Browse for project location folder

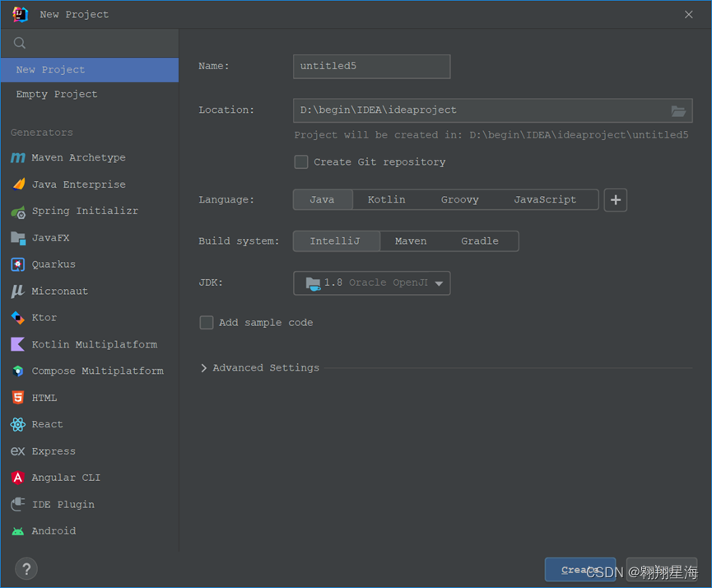(x=678, y=110)
